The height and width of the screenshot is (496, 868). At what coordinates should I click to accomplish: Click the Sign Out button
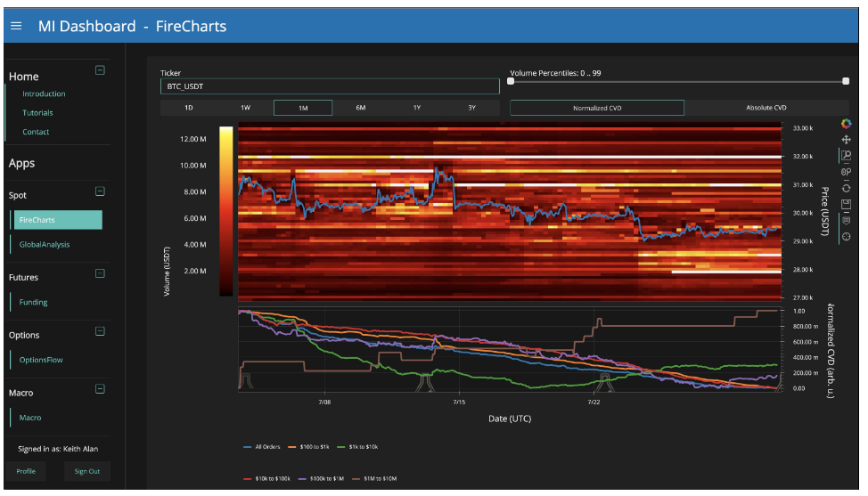tap(86, 471)
